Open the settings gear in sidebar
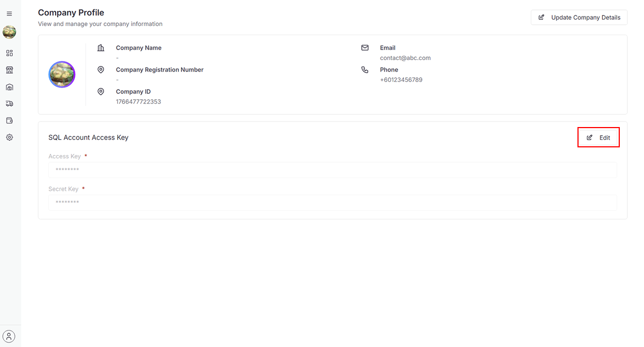This screenshot has height=347, width=644. pos(9,137)
